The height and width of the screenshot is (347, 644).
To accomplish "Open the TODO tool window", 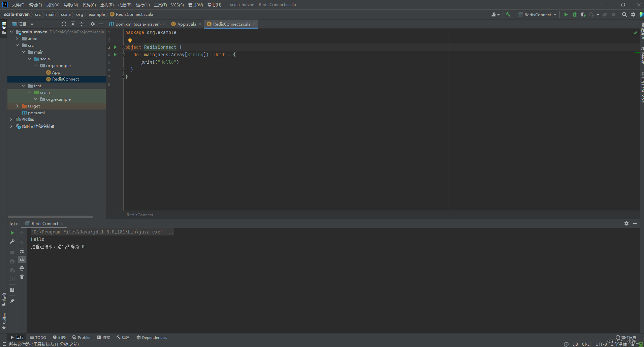I will 38,337.
